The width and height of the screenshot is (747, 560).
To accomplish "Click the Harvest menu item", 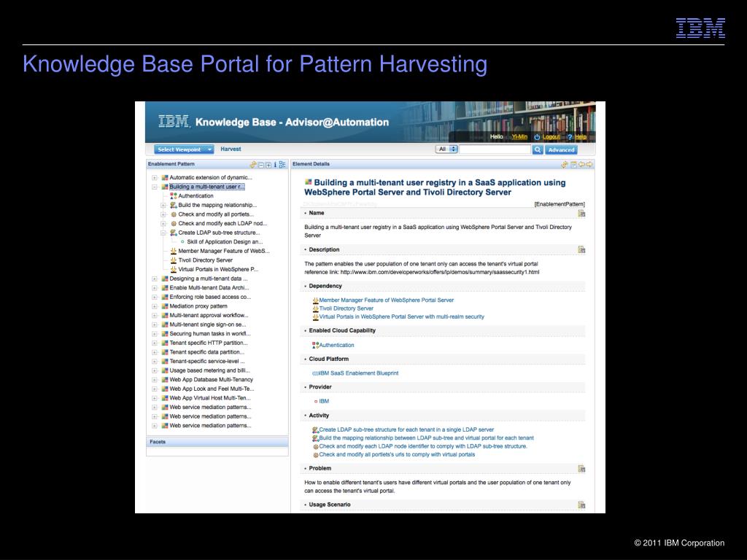I will coord(231,149).
